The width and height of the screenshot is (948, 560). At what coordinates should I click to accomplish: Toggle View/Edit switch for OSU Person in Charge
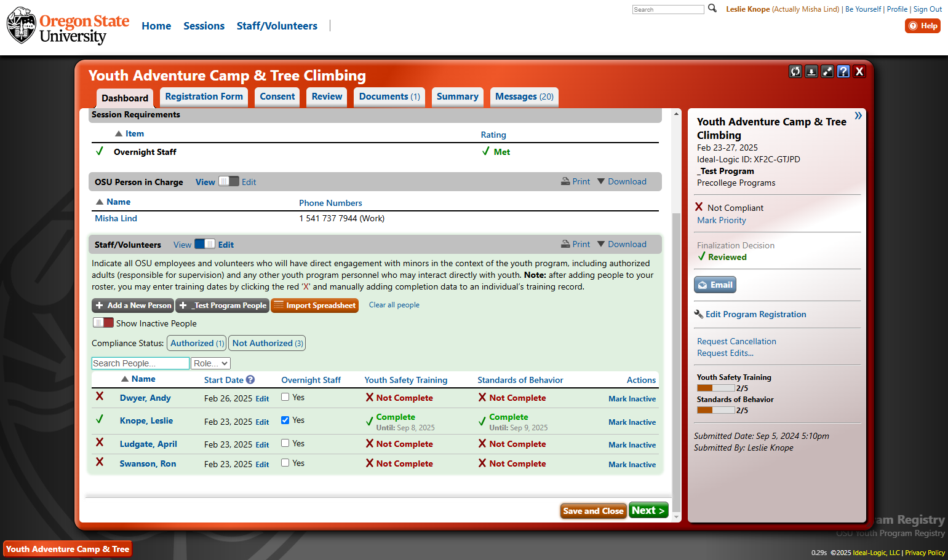pos(229,181)
